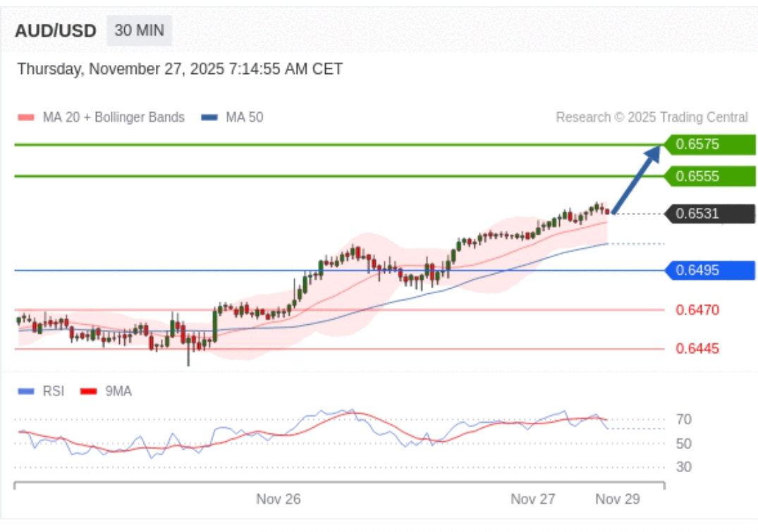The height and width of the screenshot is (532, 758).
Task: Click the red 0.6445 support level label
Action: 697,348
